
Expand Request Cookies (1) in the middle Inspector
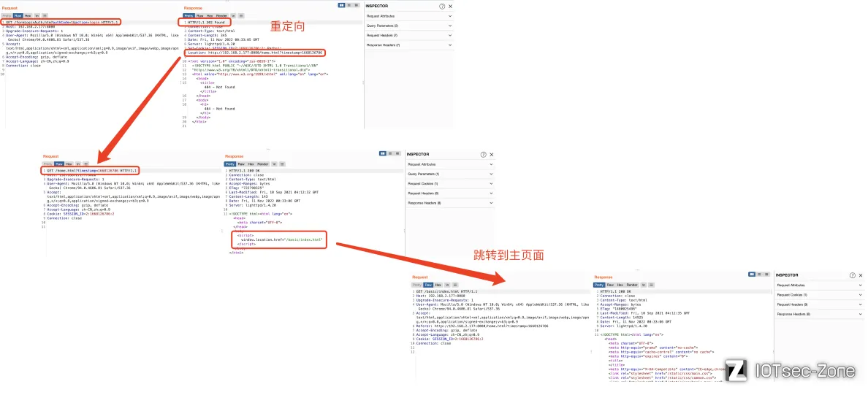pyautogui.click(x=449, y=183)
